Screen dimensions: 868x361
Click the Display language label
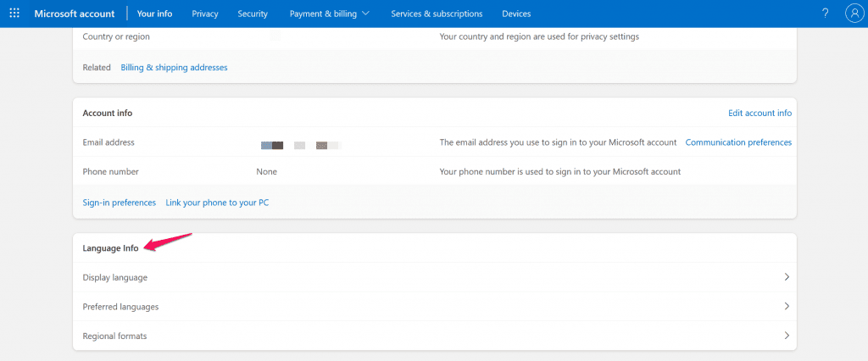(114, 277)
